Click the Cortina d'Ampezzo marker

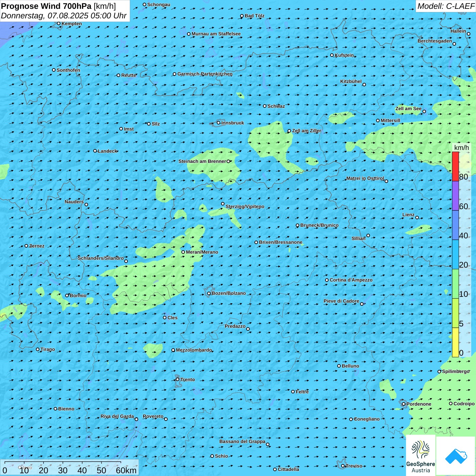(x=327, y=280)
